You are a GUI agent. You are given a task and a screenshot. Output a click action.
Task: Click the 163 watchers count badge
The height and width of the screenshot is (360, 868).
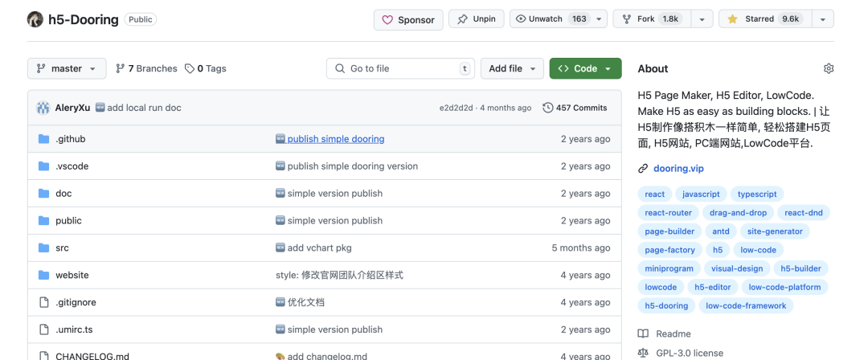pyautogui.click(x=579, y=18)
